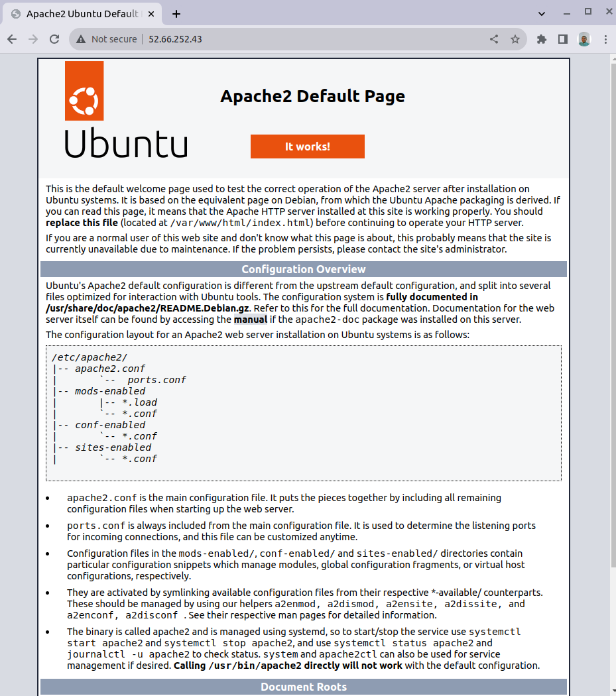Viewport: 616px width, 696px height.
Task: Go back to the previous page
Action: [x=12, y=39]
